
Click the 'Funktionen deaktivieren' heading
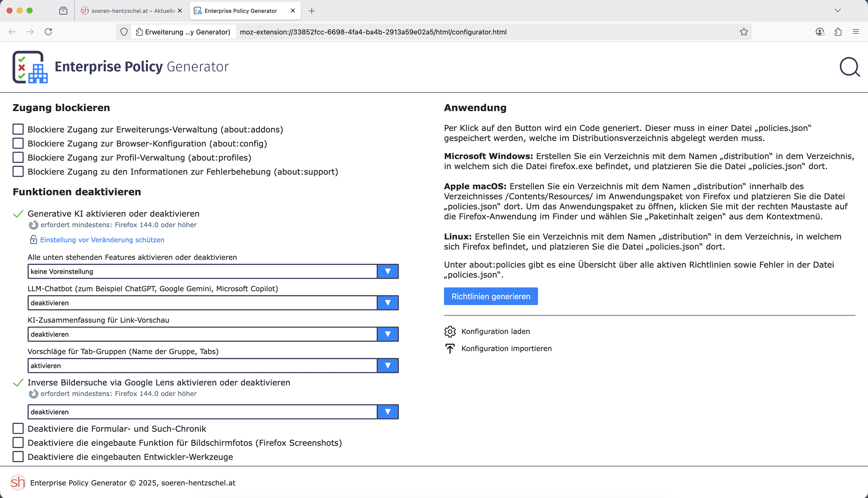point(77,192)
